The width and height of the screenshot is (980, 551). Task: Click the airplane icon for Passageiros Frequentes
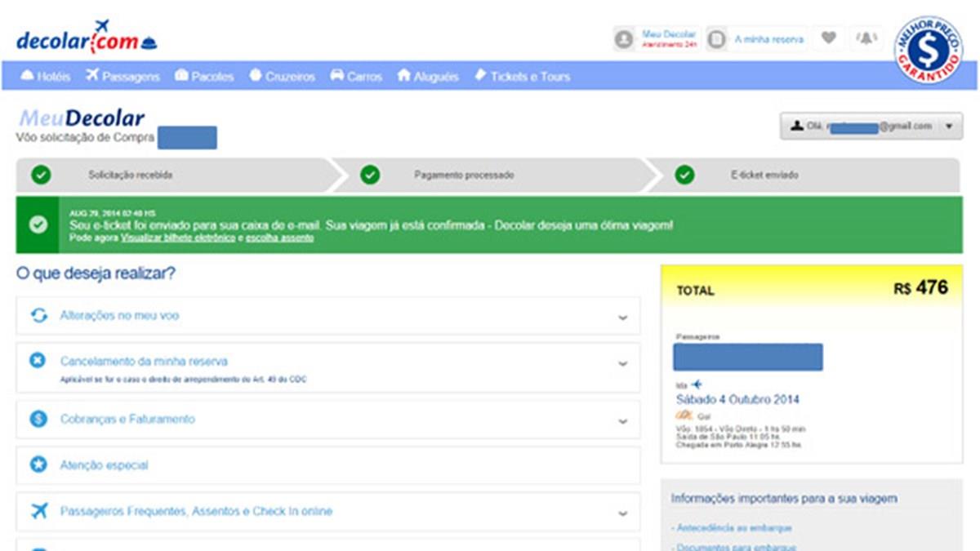pyautogui.click(x=38, y=512)
